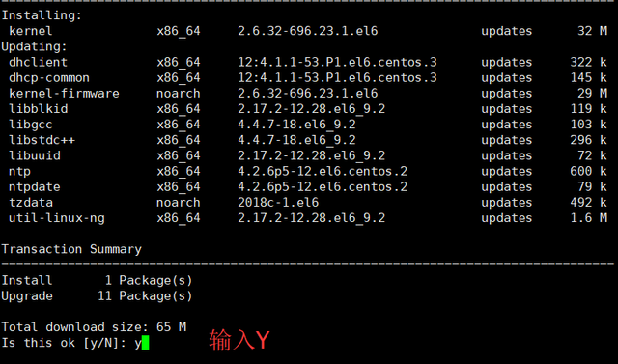Viewport: 618px width, 364px height.
Task: Click the green terminal cursor block
Action: (145, 343)
